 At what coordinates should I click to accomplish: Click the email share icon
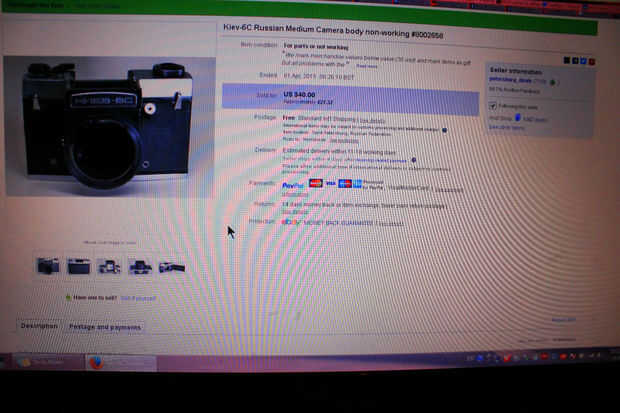[x=567, y=60]
